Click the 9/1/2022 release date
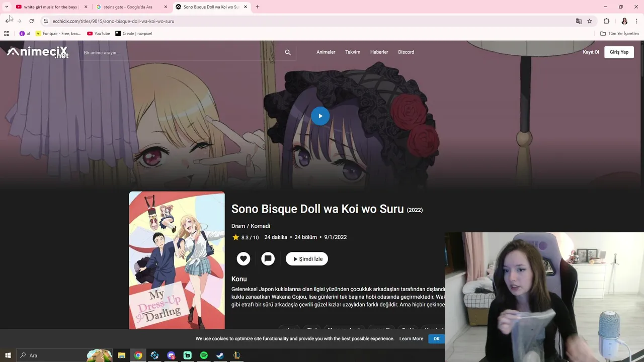 pyautogui.click(x=336, y=237)
